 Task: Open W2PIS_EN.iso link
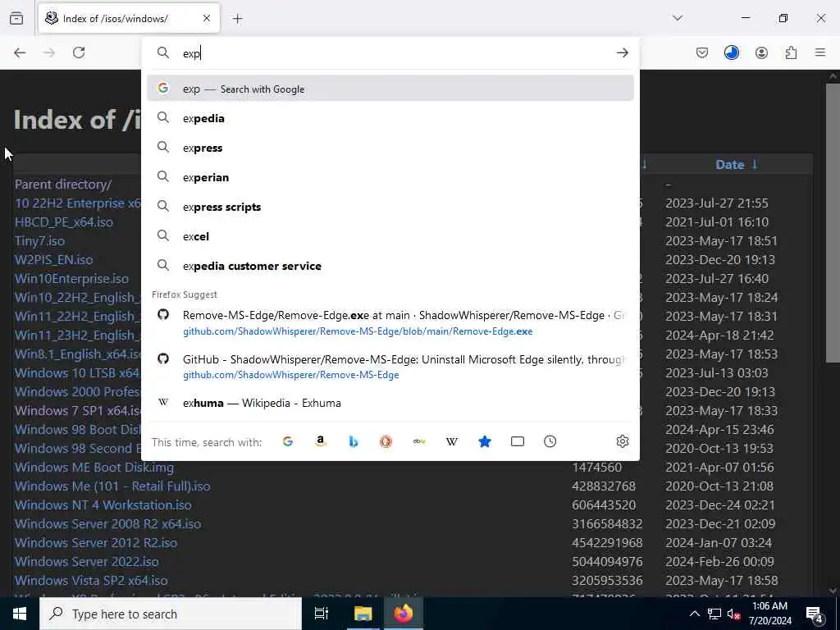53,259
